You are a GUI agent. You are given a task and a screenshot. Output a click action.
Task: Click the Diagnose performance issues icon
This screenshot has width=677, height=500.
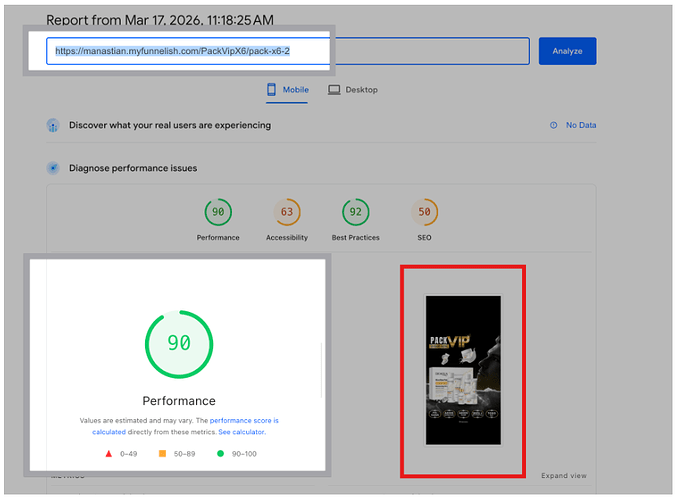[x=53, y=169]
